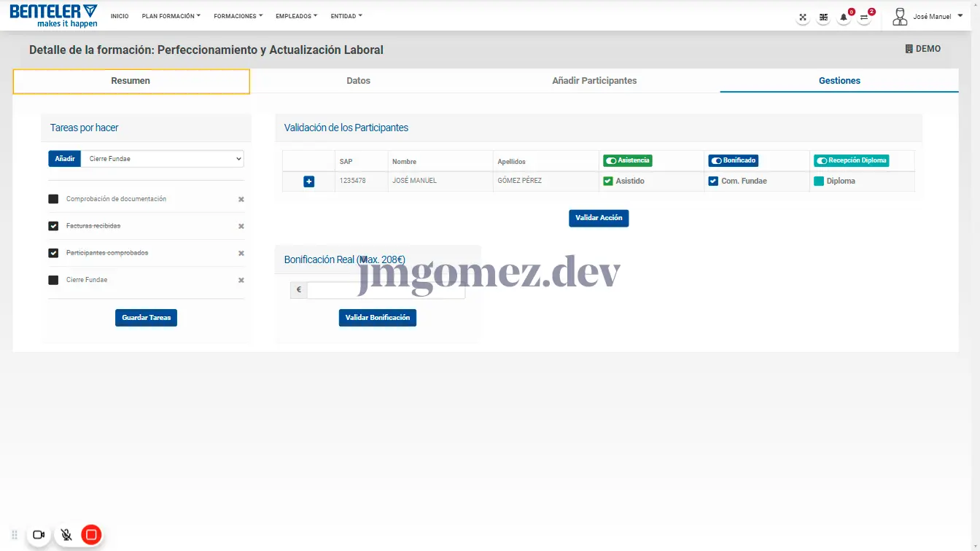Open the Cierre Fundae task select dropdown
Viewport: 980px width, 551px height.
pos(162,158)
